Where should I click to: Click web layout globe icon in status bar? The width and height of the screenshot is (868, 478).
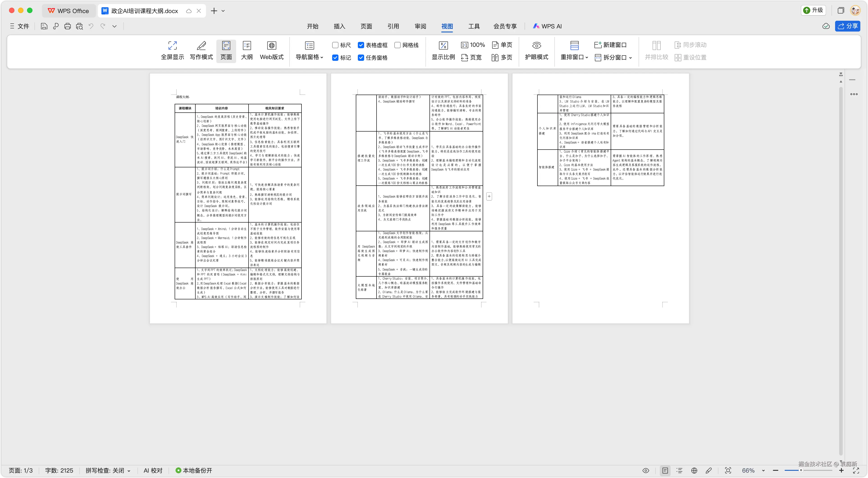click(694, 470)
